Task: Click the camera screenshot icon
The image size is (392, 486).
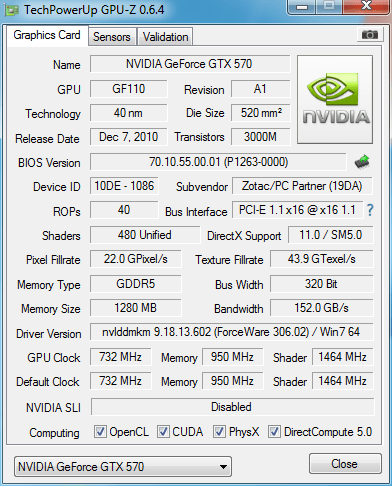Action: [x=369, y=34]
